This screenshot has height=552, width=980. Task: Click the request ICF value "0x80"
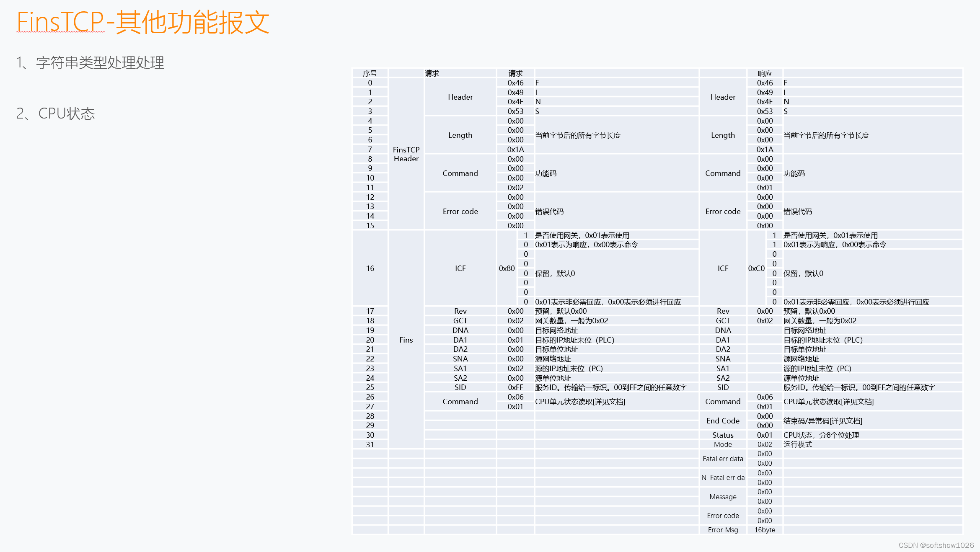pos(507,268)
